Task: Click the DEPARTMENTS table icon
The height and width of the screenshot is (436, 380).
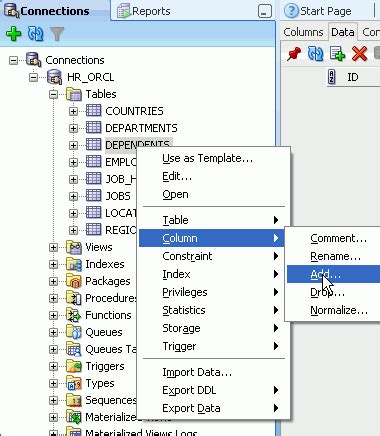Action: click(x=93, y=127)
